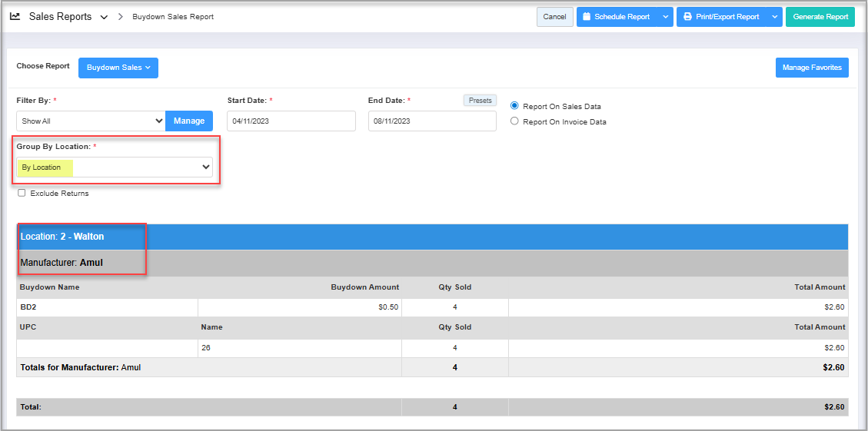Open the Filter By Show All dropdown
This screenshot has width=868, height=431.
(91, 121)
